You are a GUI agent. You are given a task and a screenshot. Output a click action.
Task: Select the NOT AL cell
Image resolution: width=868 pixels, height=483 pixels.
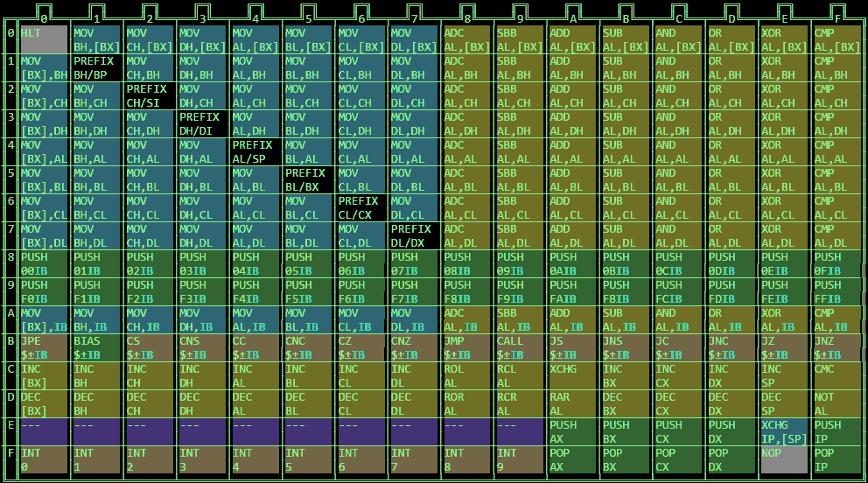click(x=837, y=403)
